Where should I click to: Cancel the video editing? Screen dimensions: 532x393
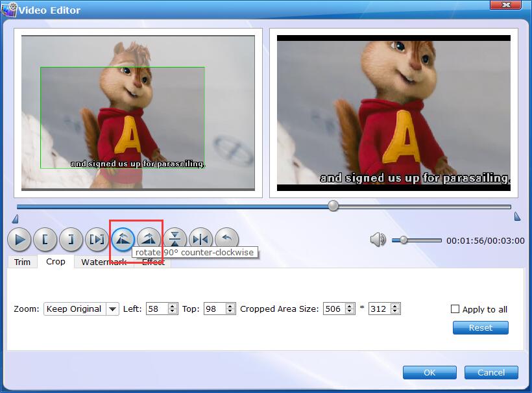491,372
